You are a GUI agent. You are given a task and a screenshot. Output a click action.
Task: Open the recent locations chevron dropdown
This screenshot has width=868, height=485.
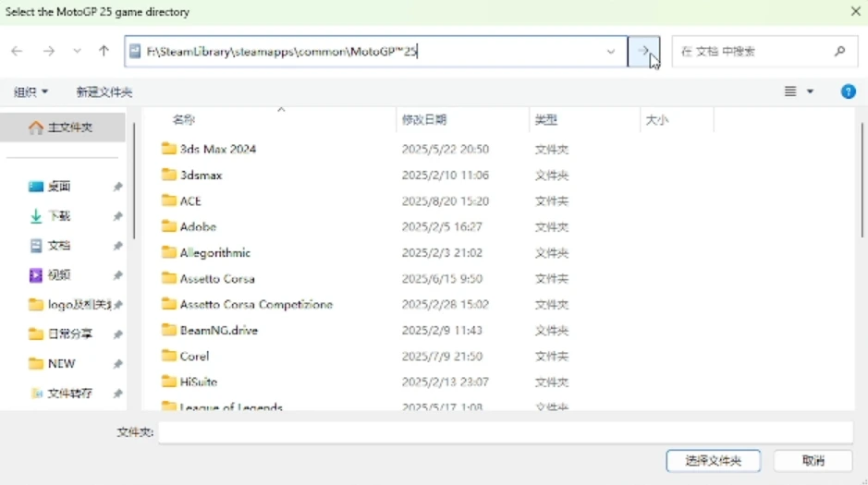click(77, 52)
